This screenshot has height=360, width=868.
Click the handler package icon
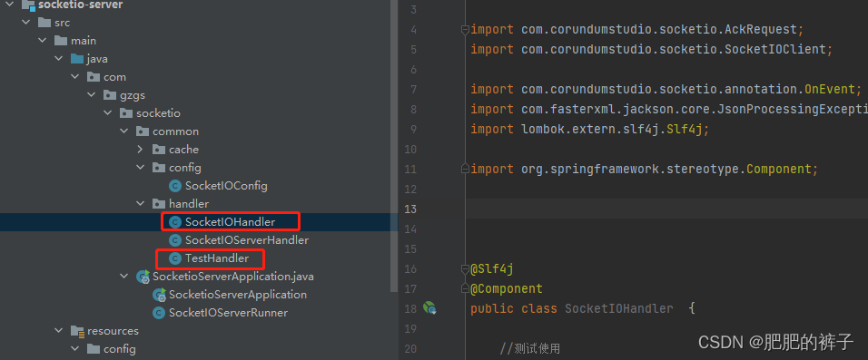[160, 204]
